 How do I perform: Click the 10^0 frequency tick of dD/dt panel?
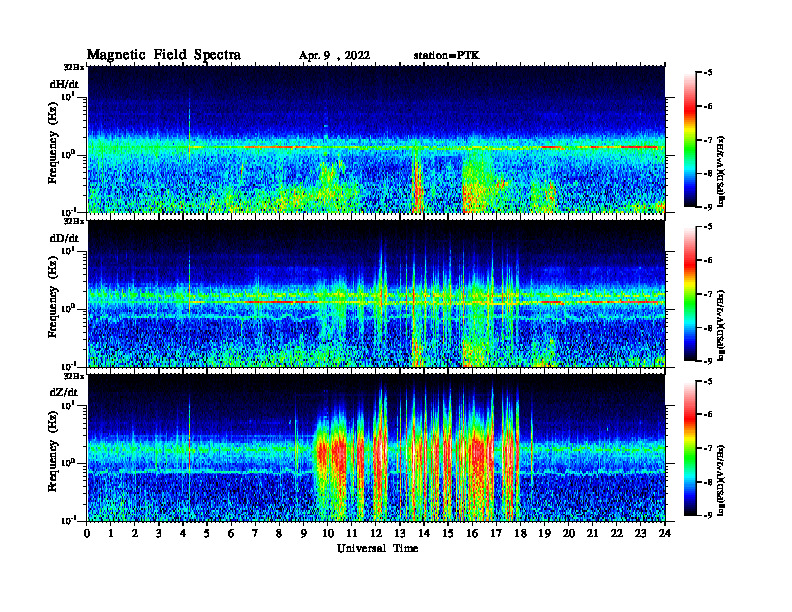point(68,308)
